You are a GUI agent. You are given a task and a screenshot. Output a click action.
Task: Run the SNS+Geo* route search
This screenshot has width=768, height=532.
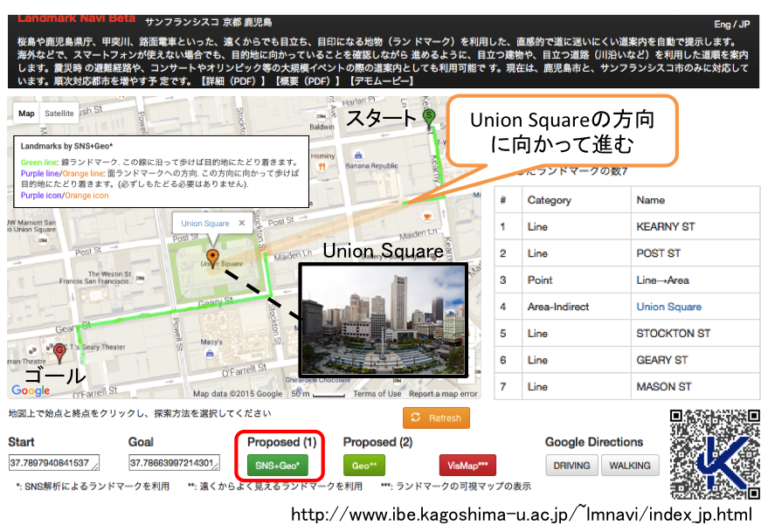pyautogui.click(x=277, y=466)
